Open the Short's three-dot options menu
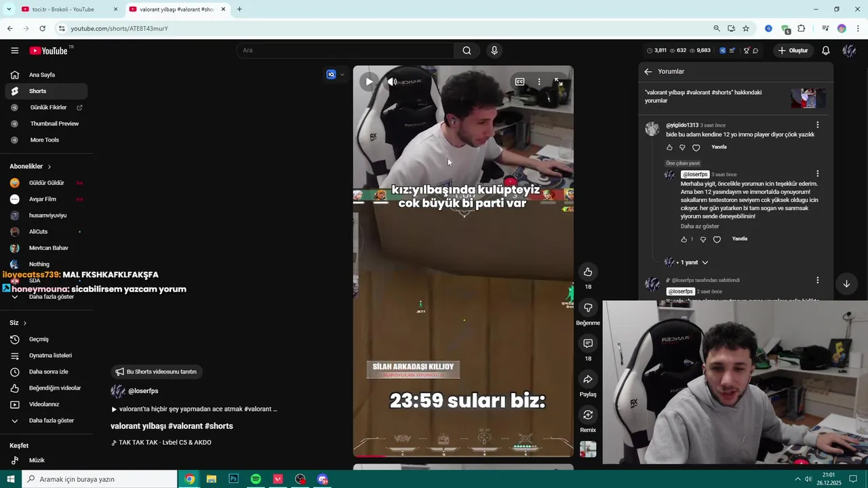The width and height of the screenshot is (868, 488). tap(539, 81)
